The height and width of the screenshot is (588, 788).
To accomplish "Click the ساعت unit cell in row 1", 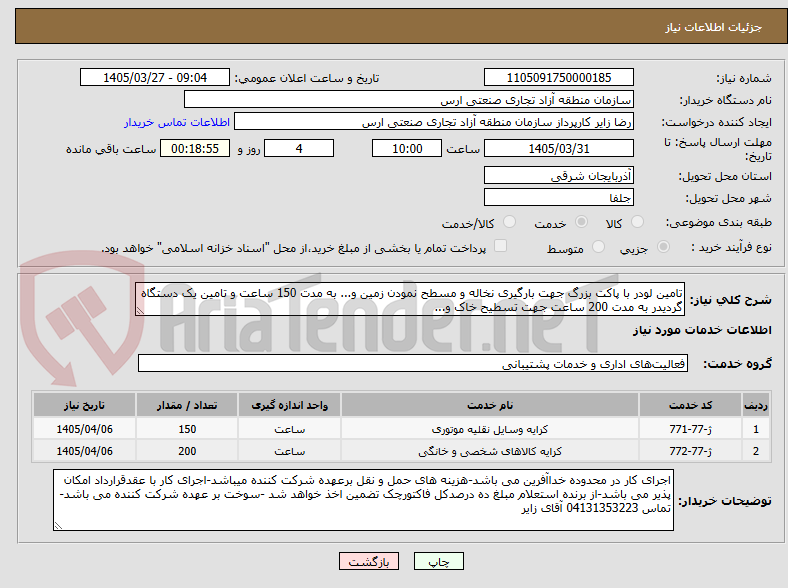I will coord(289,429).
